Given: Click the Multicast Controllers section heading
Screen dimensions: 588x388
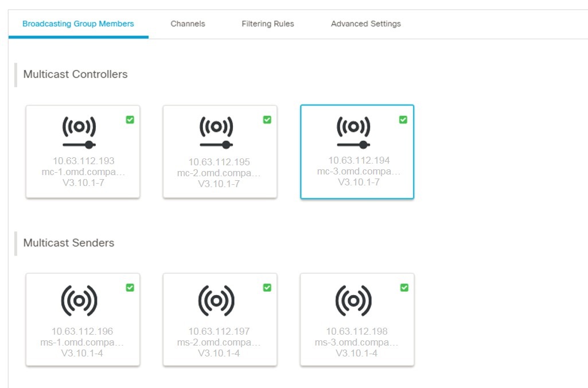Looking at the screenshot, I should (x=75, y=74).
